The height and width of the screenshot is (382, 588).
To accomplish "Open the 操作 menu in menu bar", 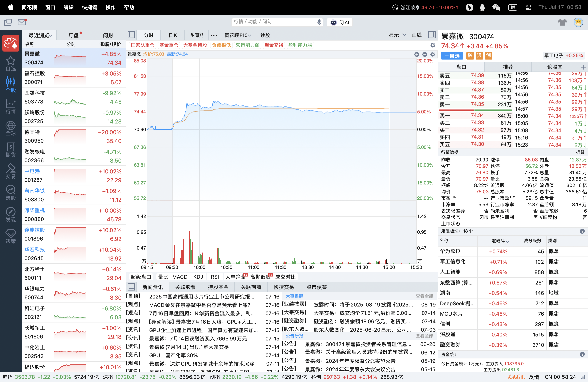I will tap(110, 7).
